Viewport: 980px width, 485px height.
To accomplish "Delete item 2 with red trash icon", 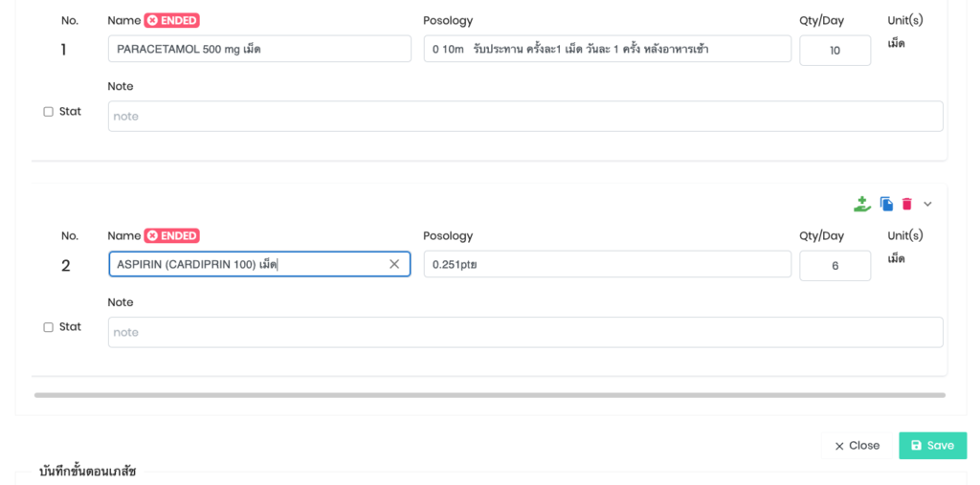I will [x=907, y=204].
